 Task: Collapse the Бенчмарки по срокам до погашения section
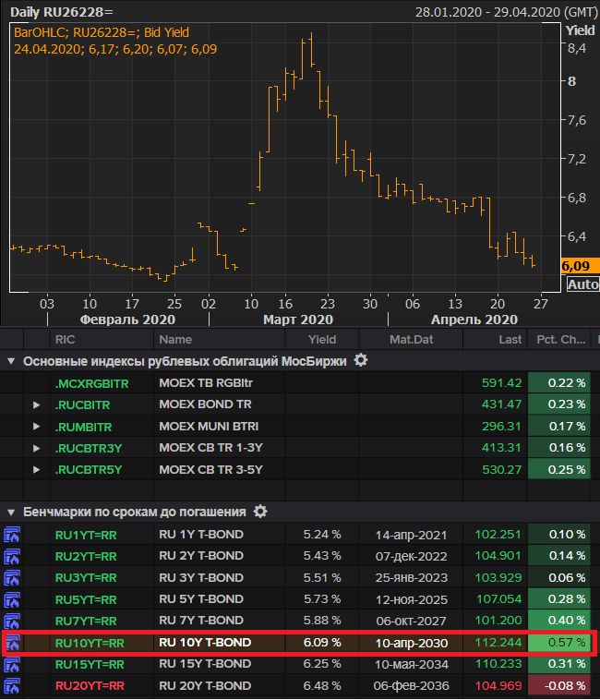10,512
